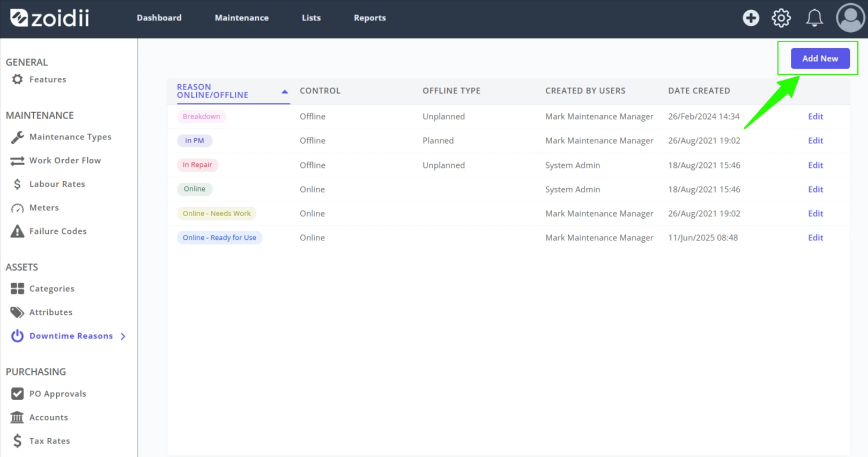Sort by the Control column header
Screen dimensions: 868x457
click(320, 91)
